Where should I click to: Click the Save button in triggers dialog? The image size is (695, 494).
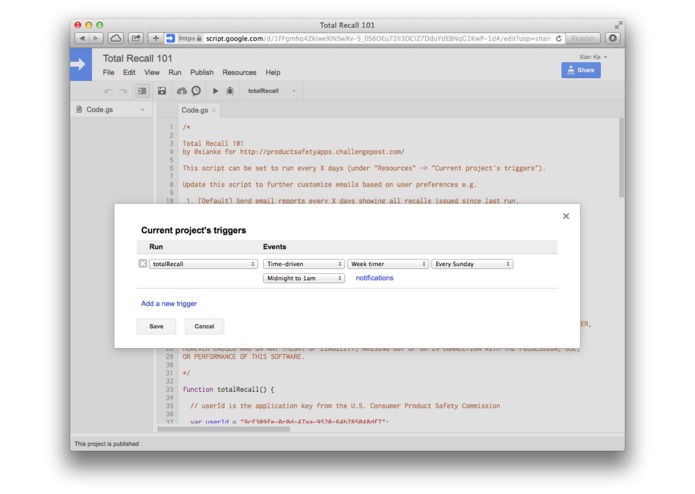coord(156,326)
